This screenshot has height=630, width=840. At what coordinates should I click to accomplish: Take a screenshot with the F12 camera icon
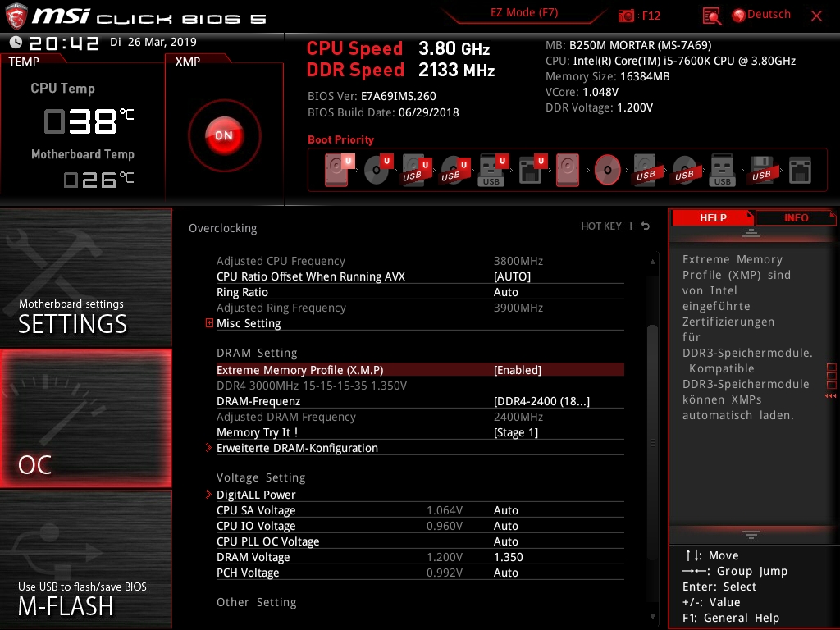[x=626, y=16]
